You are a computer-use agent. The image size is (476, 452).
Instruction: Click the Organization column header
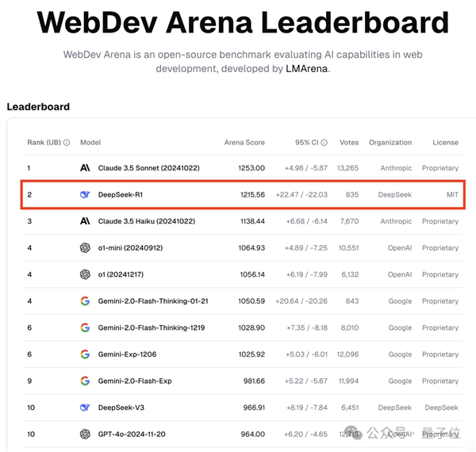click(390, 143)
